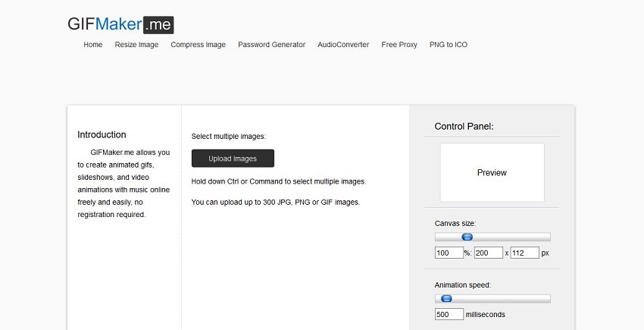The image size is (644, 330).
Task: Click the Control Panel heading
Action: point(464,126)
